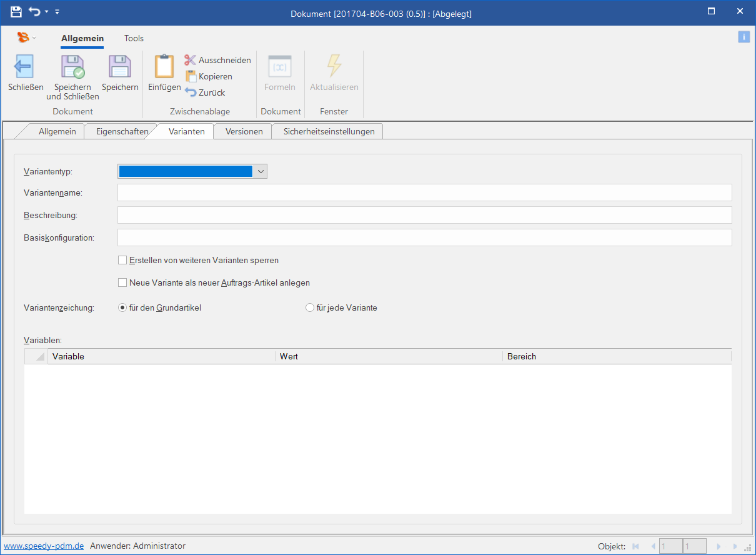Click into the Variantenname text field

click(x=424, y=192)
